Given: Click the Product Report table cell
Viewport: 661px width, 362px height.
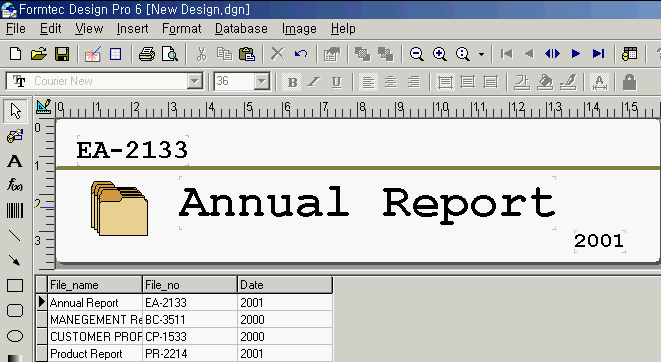Looking at the screenshot, I should (95, 354).
